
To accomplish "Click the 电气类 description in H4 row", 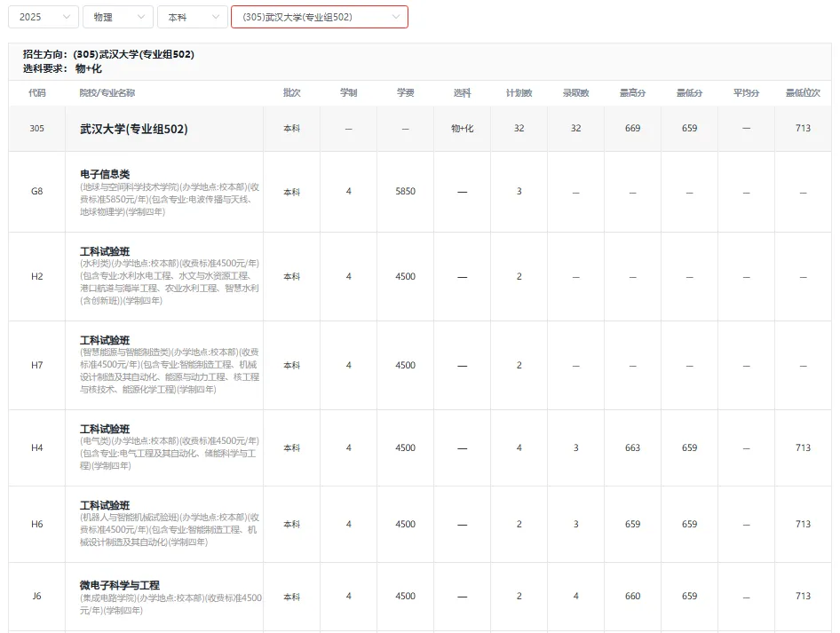I will click(x=170, y=454).
